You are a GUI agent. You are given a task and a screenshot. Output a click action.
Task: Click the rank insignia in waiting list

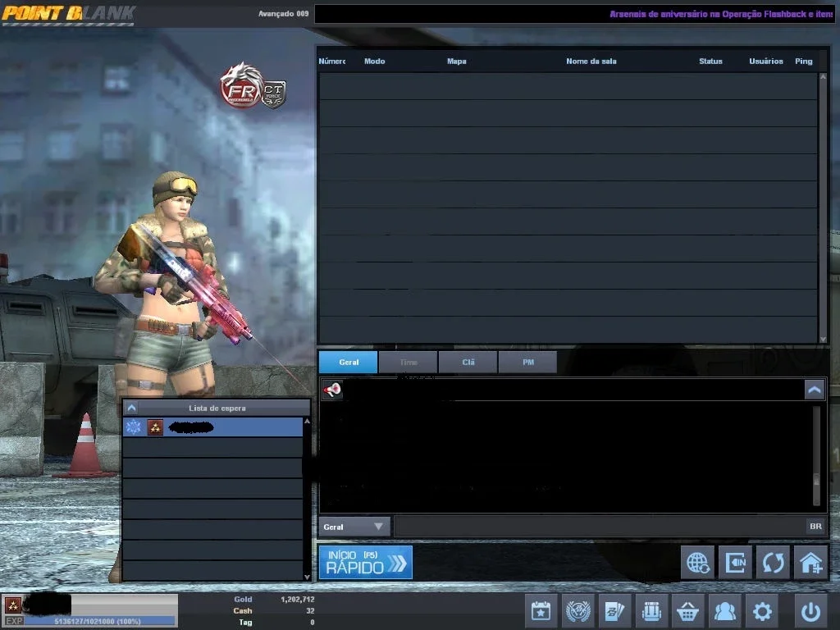pos(155,427)
